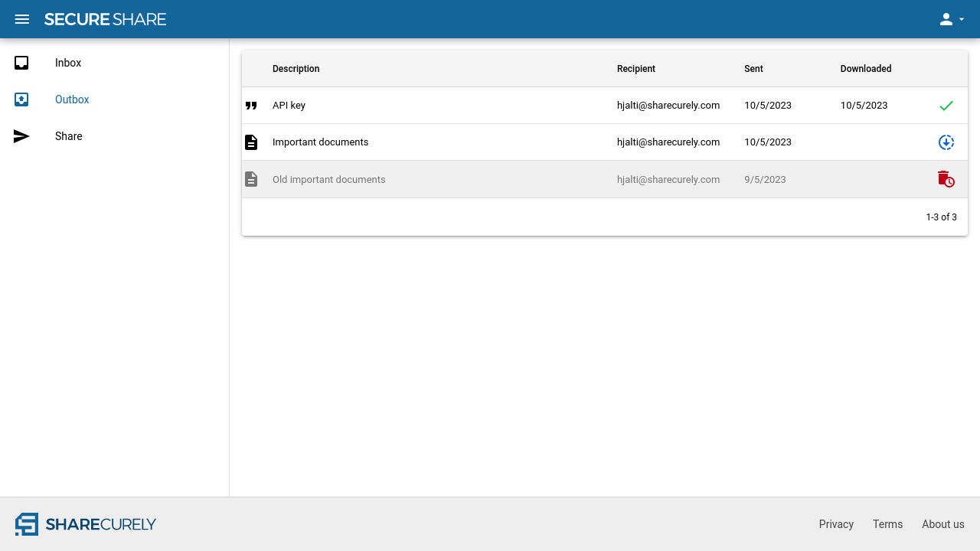980x551 pixels.
Task: Click the quote icon for API key
Action: click(x=251, y=106)
